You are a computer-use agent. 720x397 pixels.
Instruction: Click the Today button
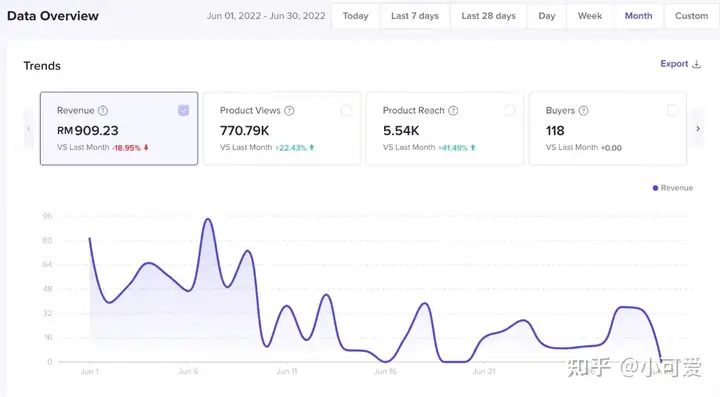coord(355,16)
